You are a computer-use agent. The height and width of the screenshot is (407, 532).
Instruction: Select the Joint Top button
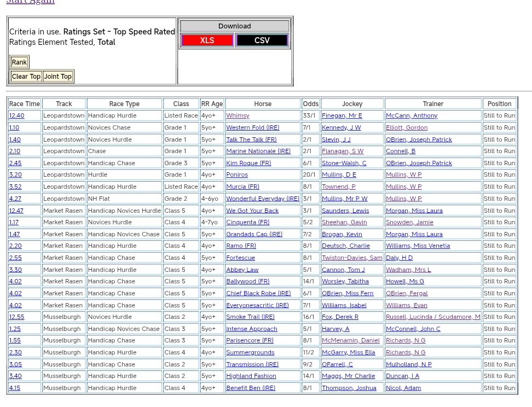tap(57, 77)
